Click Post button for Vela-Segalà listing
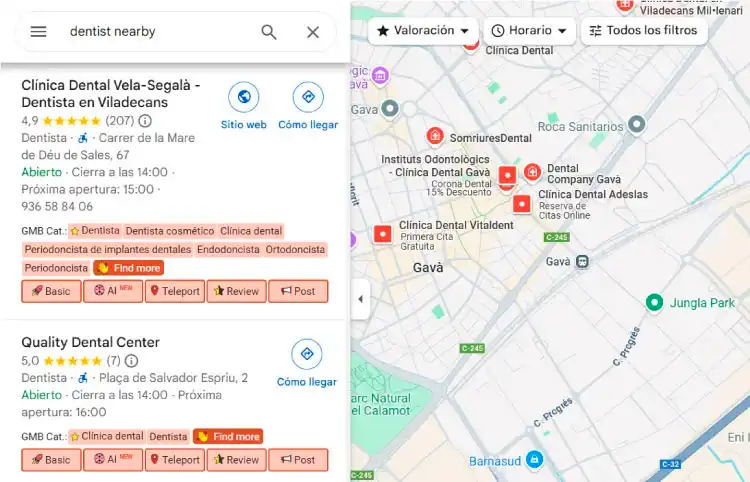 coord(298,291)
